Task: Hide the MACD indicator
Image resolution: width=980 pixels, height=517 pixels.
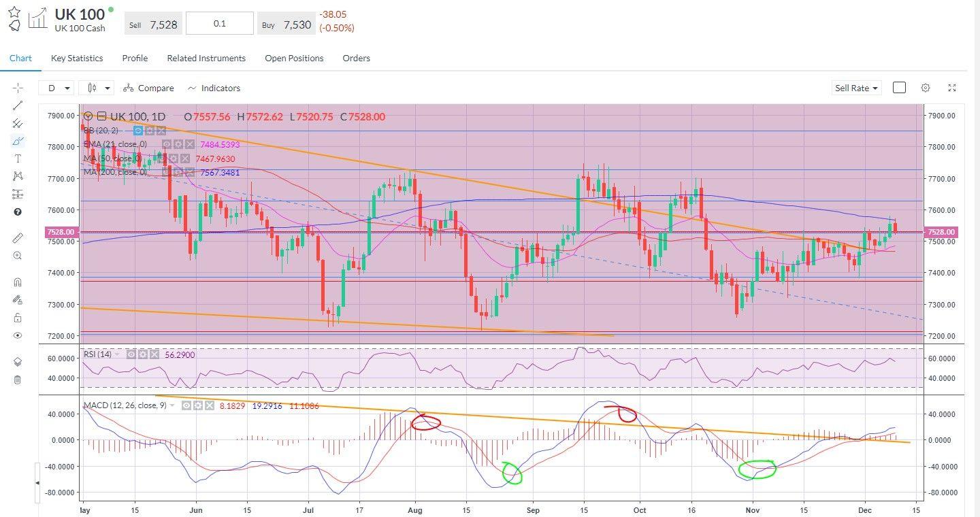Action: 186,405
